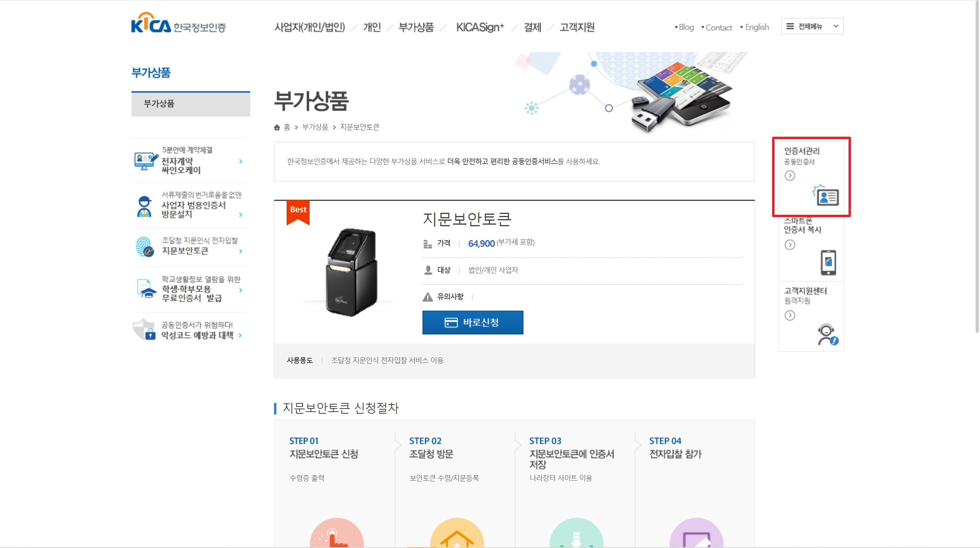The height and width of the screenshot is (548, 980).
Task: Open the 결제 menu
Action: pos(533,27)
